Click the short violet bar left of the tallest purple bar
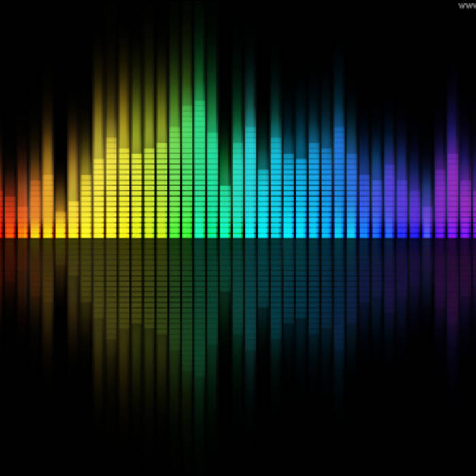 427,221
